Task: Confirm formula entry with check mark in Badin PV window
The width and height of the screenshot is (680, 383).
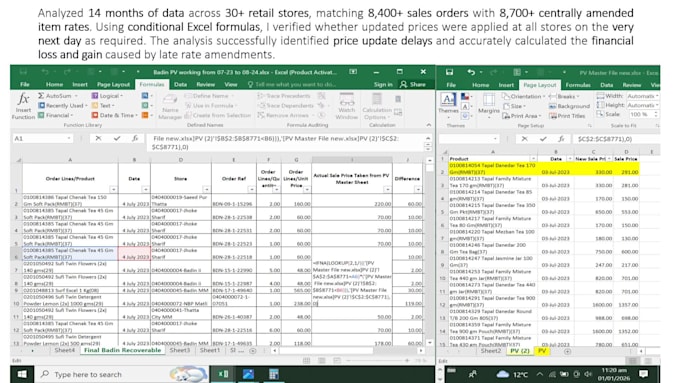Action: click(117, 138)
